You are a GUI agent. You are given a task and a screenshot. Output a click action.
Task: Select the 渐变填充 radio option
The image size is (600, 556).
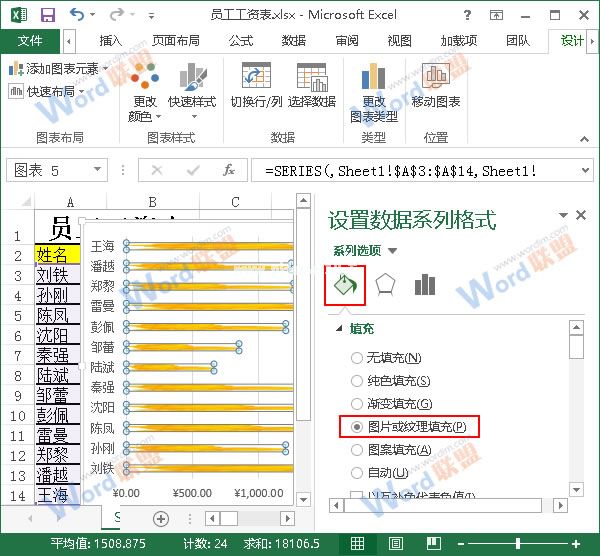357,404
